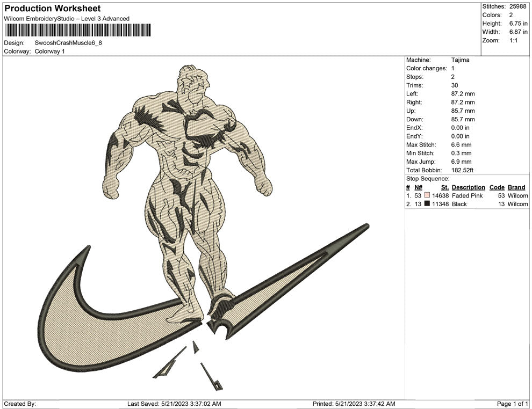Image resolution: width=532 pixels, height=409 pixels.
Task: Click the 'Code' column header
Action: click(497, 187)
